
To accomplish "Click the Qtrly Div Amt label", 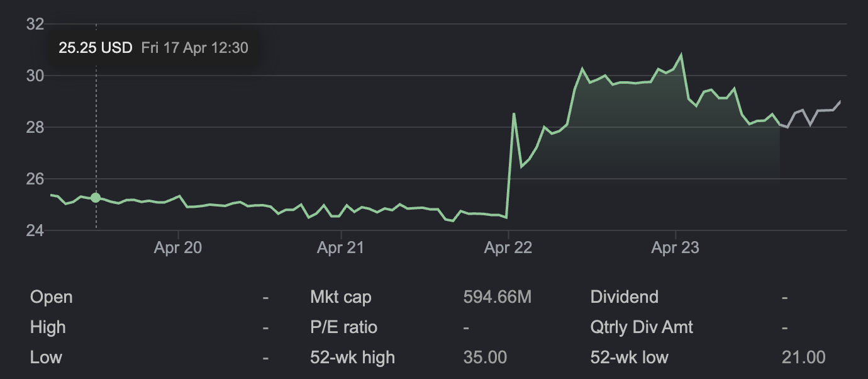I will click(x=642, y=327).
